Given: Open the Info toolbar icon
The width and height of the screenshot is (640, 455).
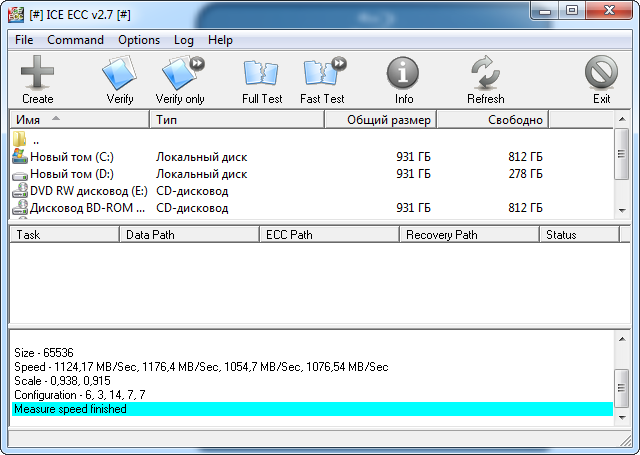Looking at the screenshot, I should (x=403, y=73).
